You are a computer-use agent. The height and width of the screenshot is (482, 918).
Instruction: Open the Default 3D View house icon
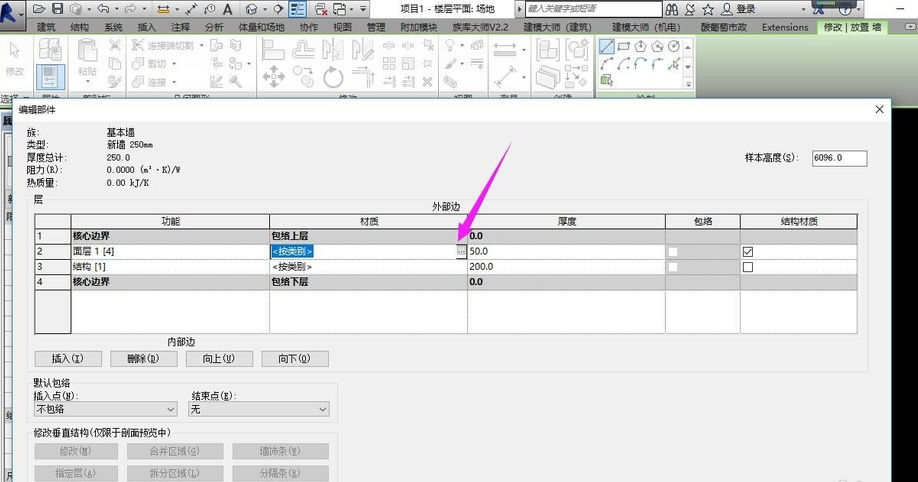tap(251, 9)
